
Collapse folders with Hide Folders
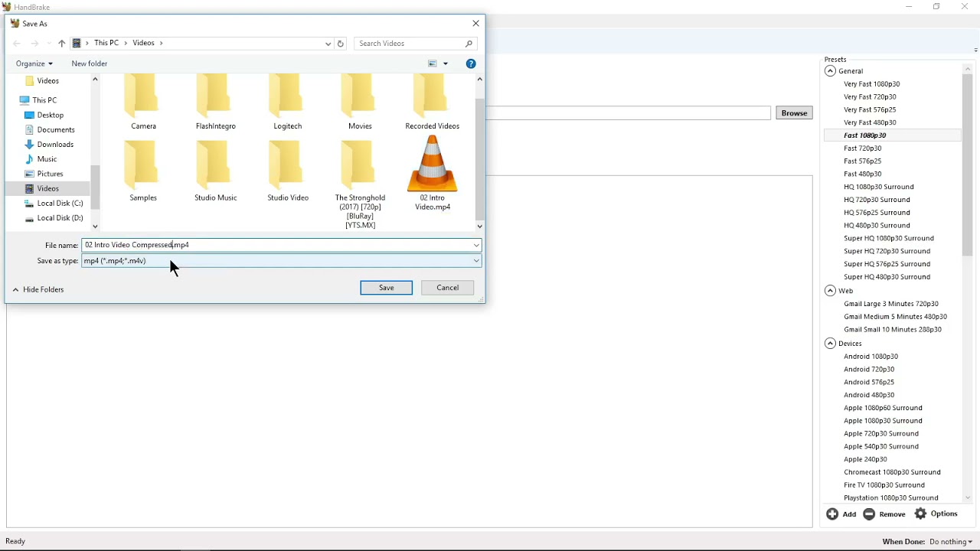click(38, 290)
